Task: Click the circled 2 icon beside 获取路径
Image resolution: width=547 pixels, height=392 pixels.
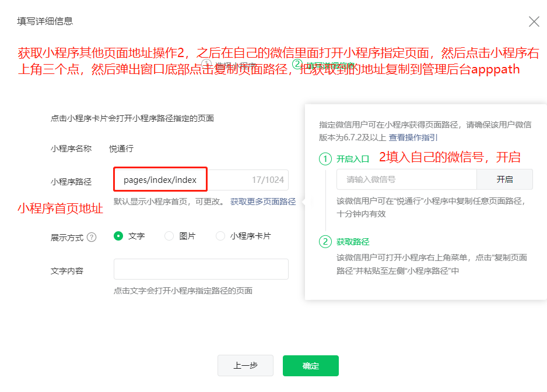Action: point(325,242)
